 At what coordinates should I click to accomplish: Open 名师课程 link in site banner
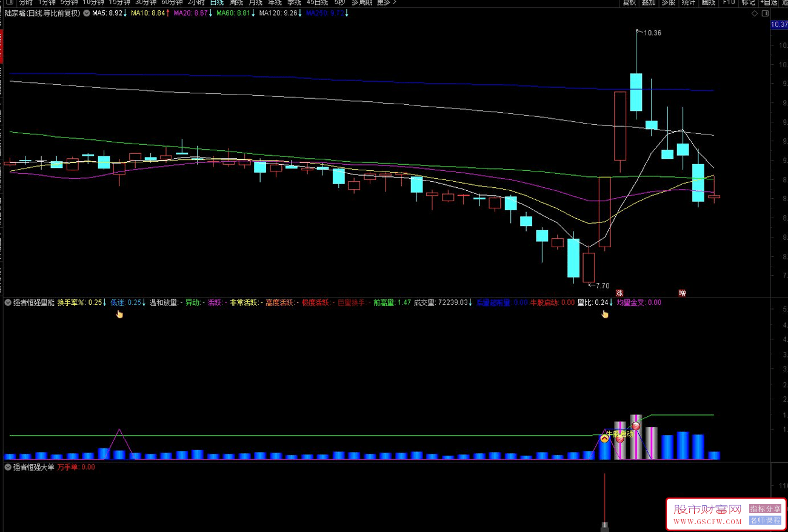pos(765,520)
